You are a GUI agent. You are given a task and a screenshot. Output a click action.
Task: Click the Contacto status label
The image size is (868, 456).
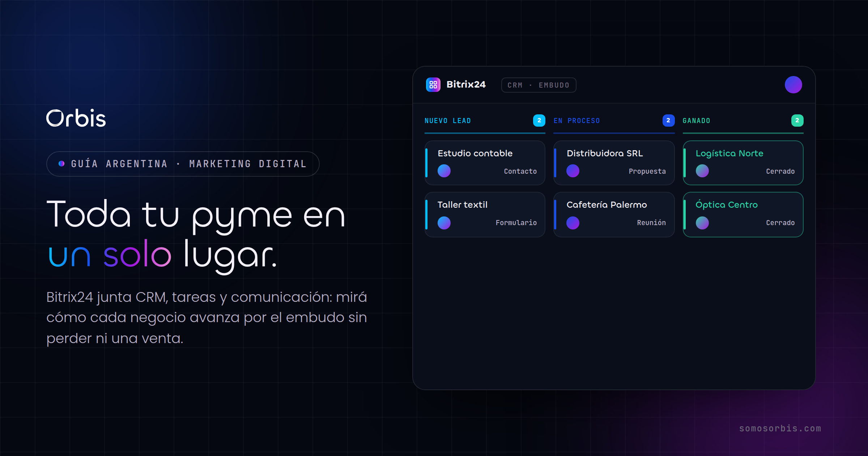[x=520, y=171]
